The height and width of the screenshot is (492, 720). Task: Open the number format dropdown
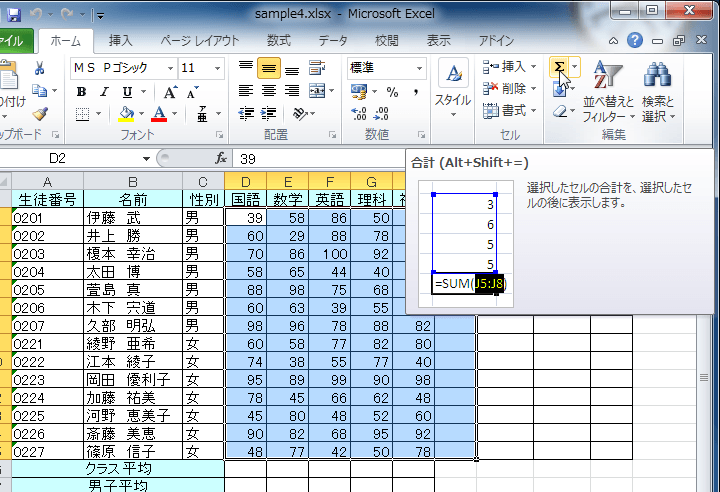pyautogui.click(x=419, y=68)
